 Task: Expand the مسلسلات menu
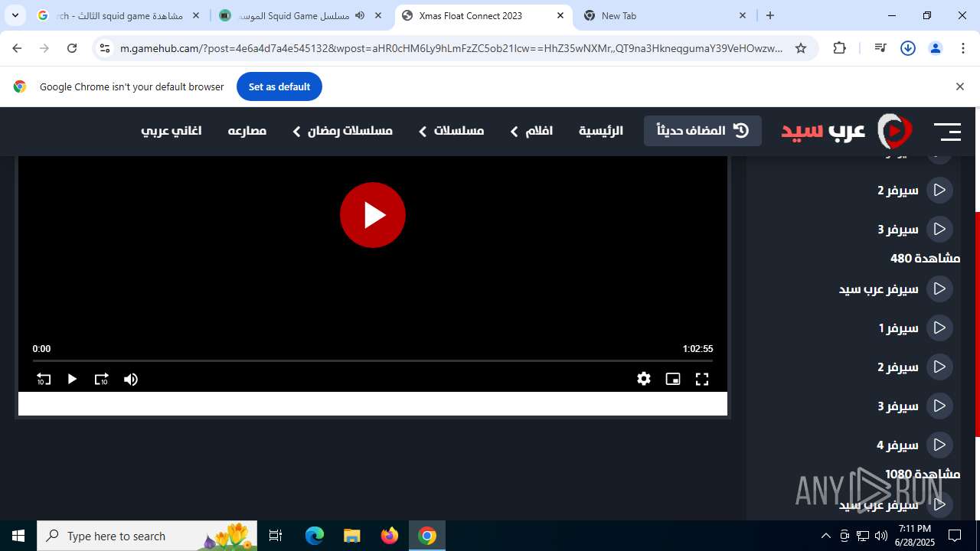[x=451, y=131]
